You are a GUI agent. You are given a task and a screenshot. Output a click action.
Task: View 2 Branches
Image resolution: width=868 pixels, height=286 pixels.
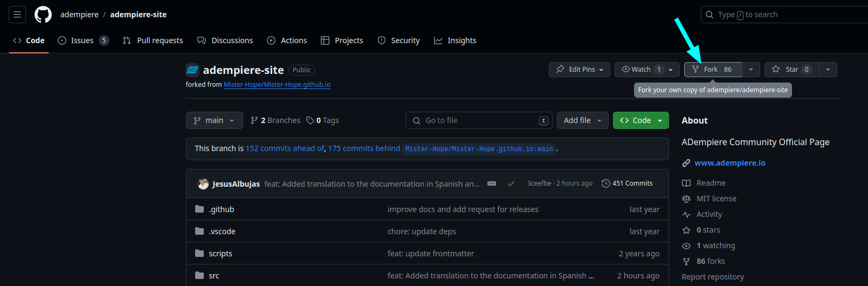point(275,120)
